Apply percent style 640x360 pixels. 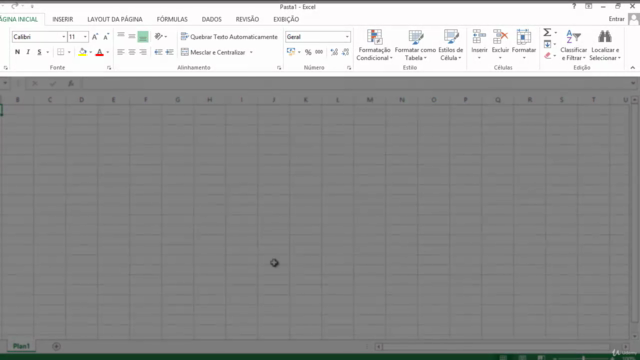point(308,52)
